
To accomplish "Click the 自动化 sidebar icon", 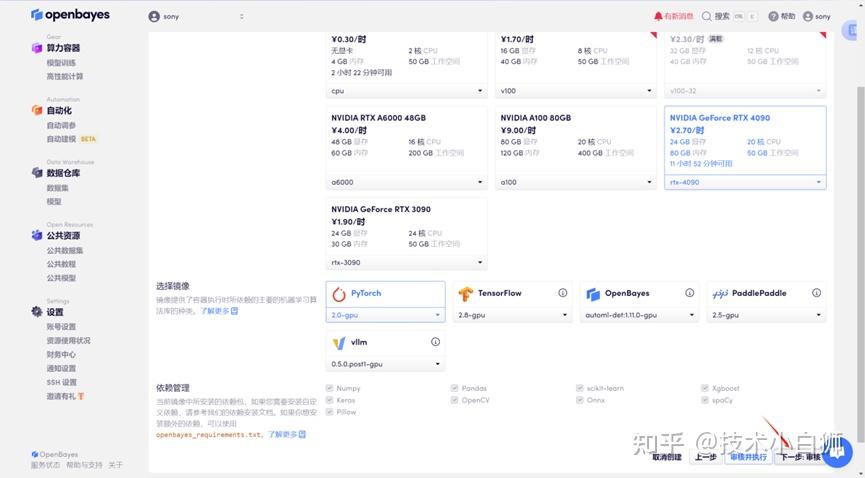I will click(x=37, y=110).
